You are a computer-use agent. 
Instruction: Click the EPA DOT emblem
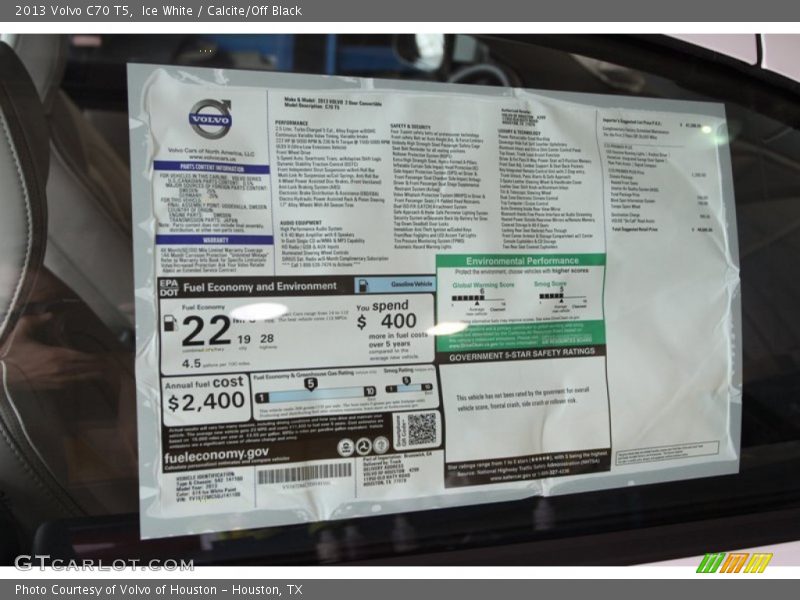pos(168,286)
